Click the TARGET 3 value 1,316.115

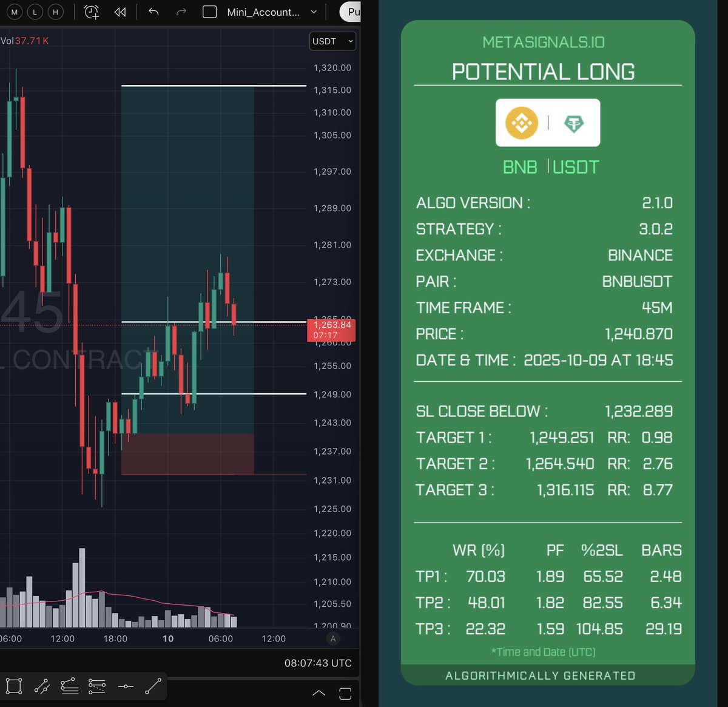(565, 490)
